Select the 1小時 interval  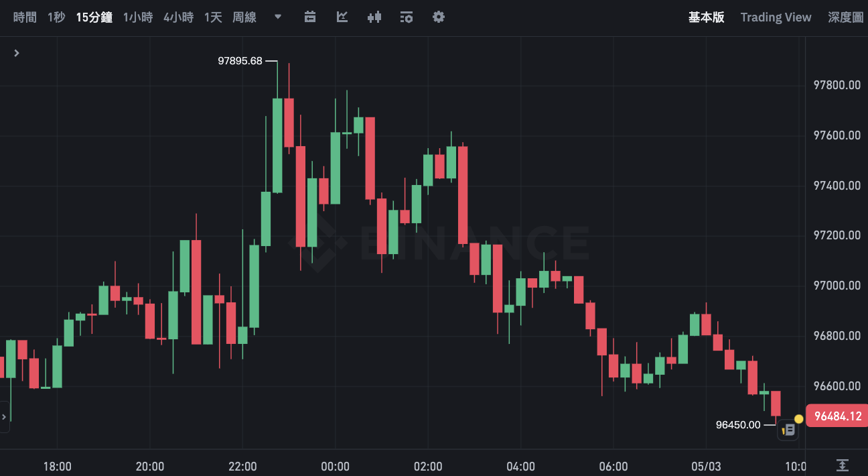click(137, 17)
